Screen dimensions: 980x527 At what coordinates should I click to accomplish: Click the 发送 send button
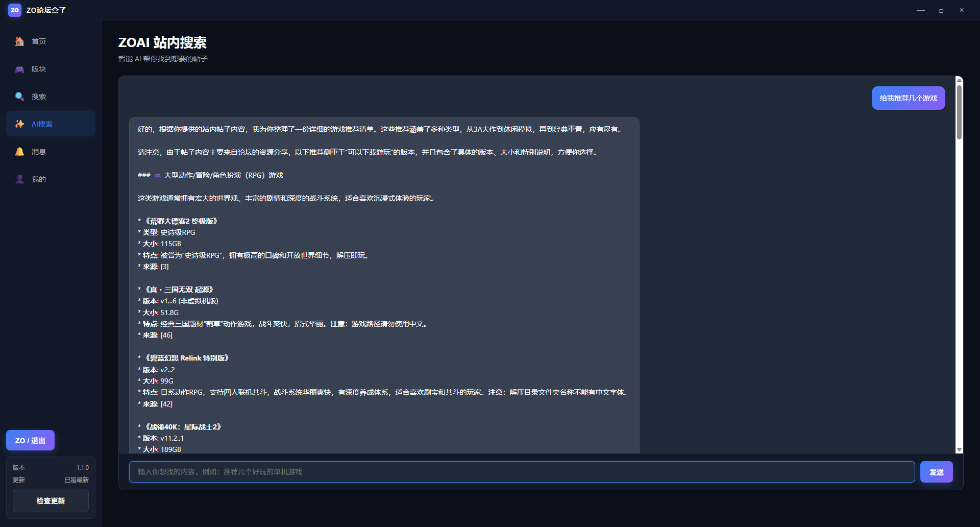[x=936, y=472]
